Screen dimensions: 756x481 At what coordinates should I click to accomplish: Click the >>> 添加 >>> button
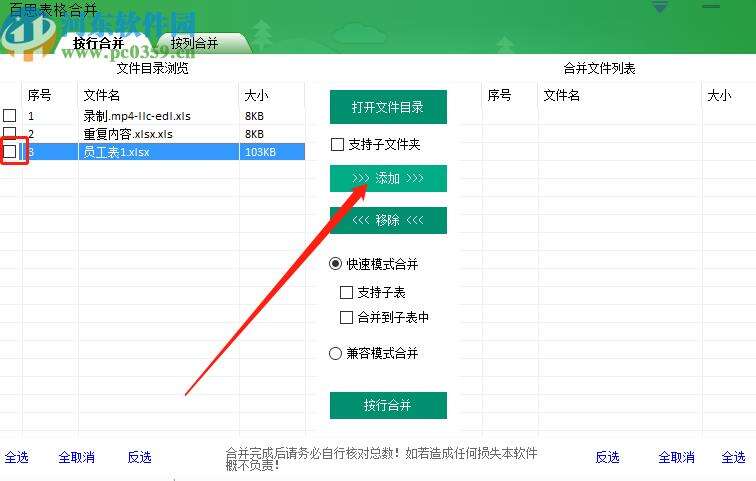(x=388, y=178)
